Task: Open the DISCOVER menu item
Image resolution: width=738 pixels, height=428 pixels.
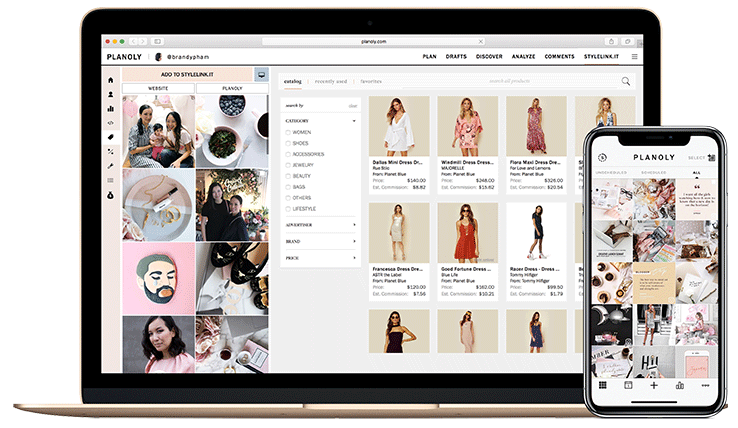Action: pyautogui.click(x=489, y=57)
